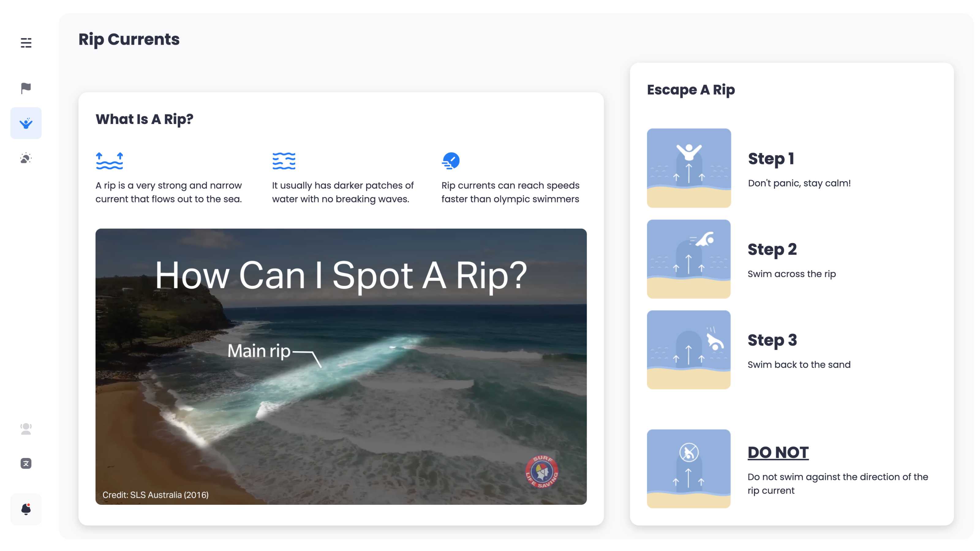
Task: Click the Escape A Rip heading
Action: coord(691,90)
